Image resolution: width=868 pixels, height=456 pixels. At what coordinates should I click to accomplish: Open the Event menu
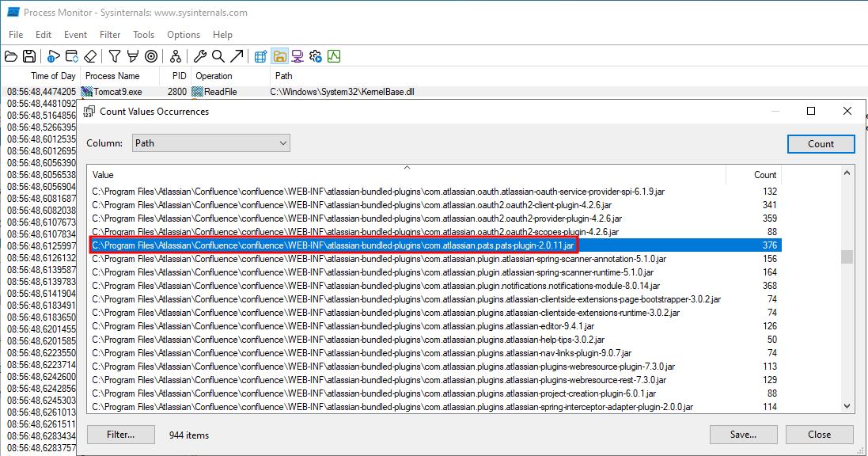click(75, 34)
